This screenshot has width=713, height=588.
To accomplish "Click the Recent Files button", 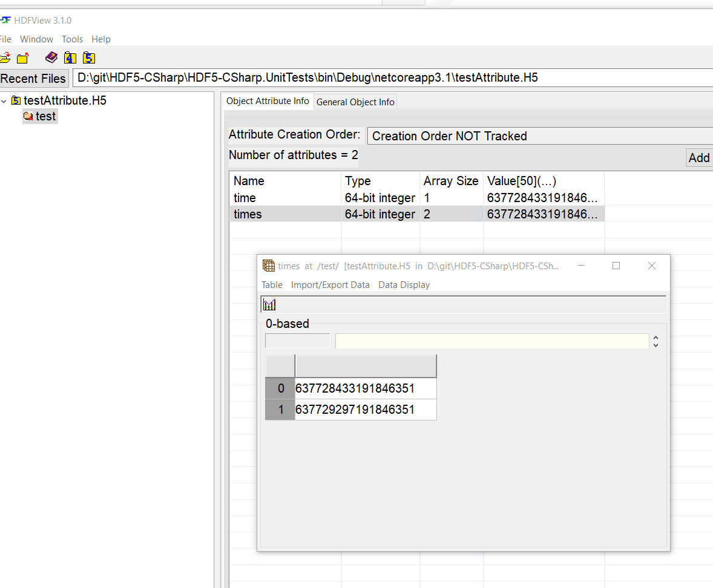I will pyautogui.click(x=33, y=78).
